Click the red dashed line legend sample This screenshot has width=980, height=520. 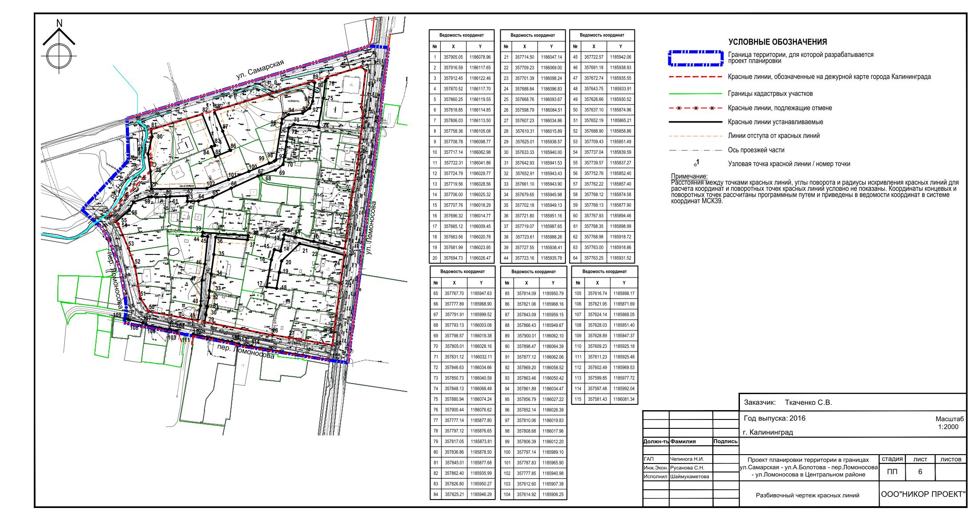[695, 77]
